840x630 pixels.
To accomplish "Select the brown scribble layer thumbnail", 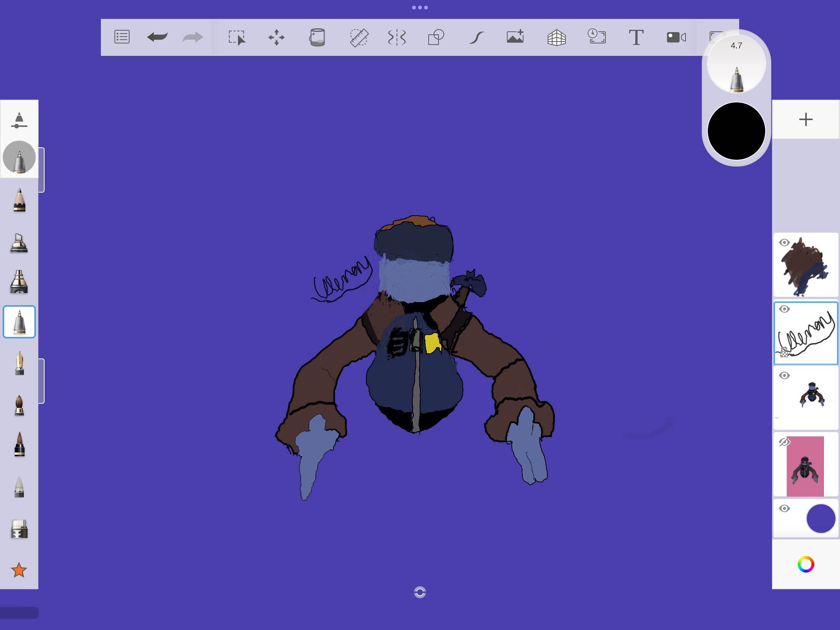I will [806, 265].
